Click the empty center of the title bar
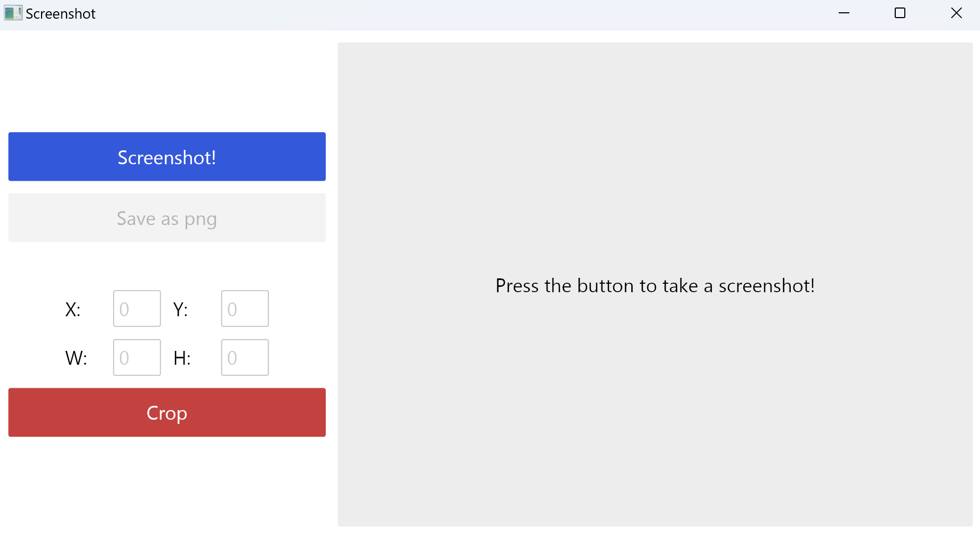 [x=464, y=13]
